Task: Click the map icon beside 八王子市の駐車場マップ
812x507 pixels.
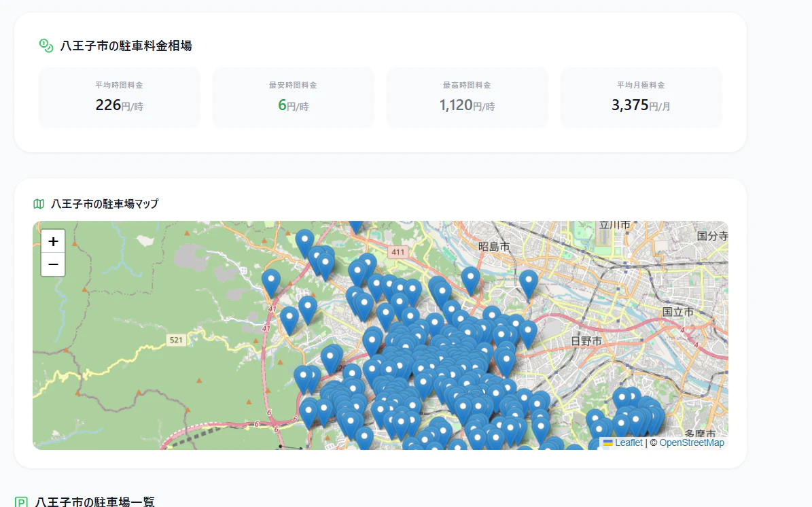Action: pos(39,204)
